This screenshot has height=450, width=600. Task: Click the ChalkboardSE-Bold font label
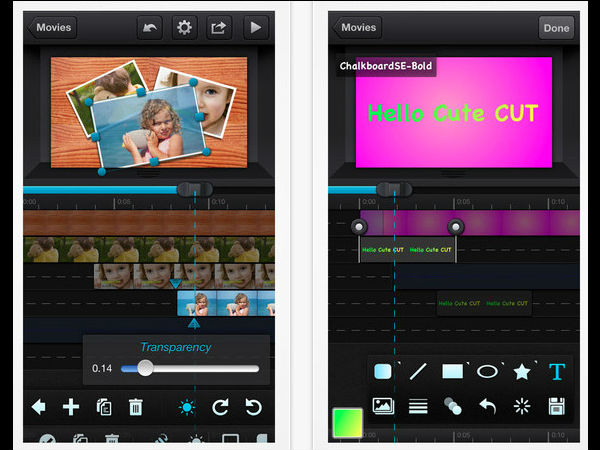click(384, 67)
